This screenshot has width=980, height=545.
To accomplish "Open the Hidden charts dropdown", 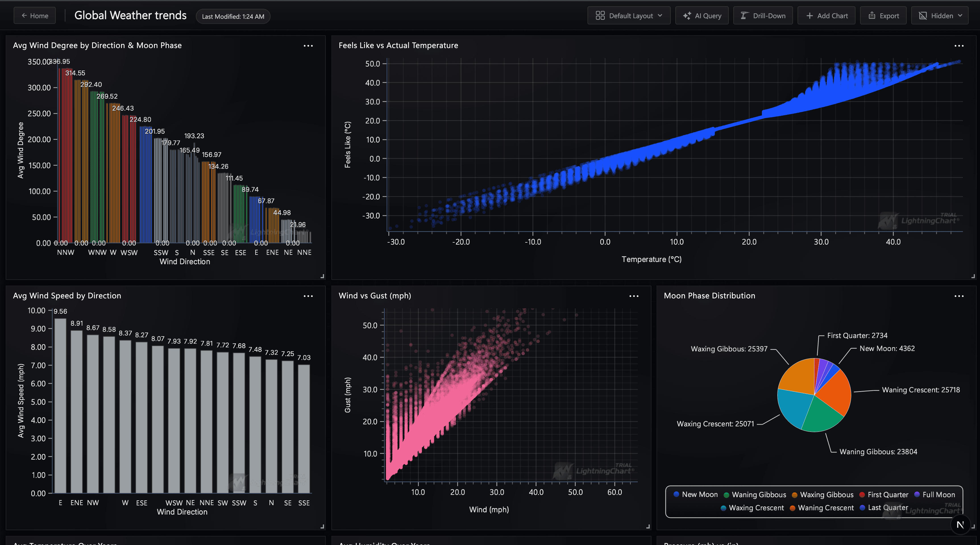I will (939, 16).
